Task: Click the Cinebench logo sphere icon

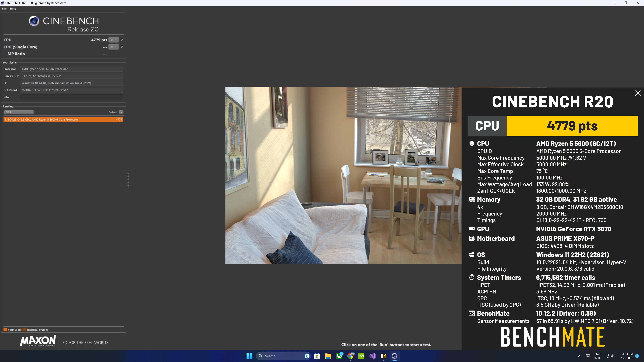Action: (x=34, y=21)
